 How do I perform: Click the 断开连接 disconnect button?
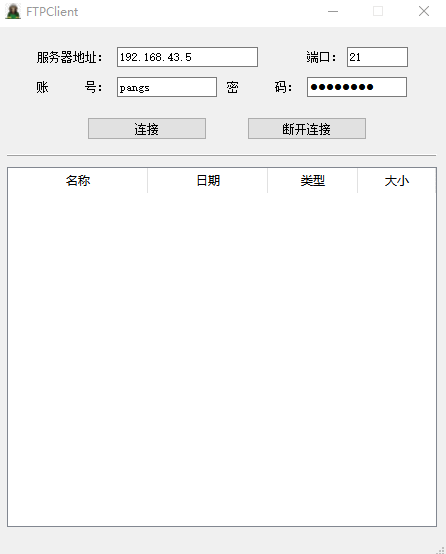307,129
